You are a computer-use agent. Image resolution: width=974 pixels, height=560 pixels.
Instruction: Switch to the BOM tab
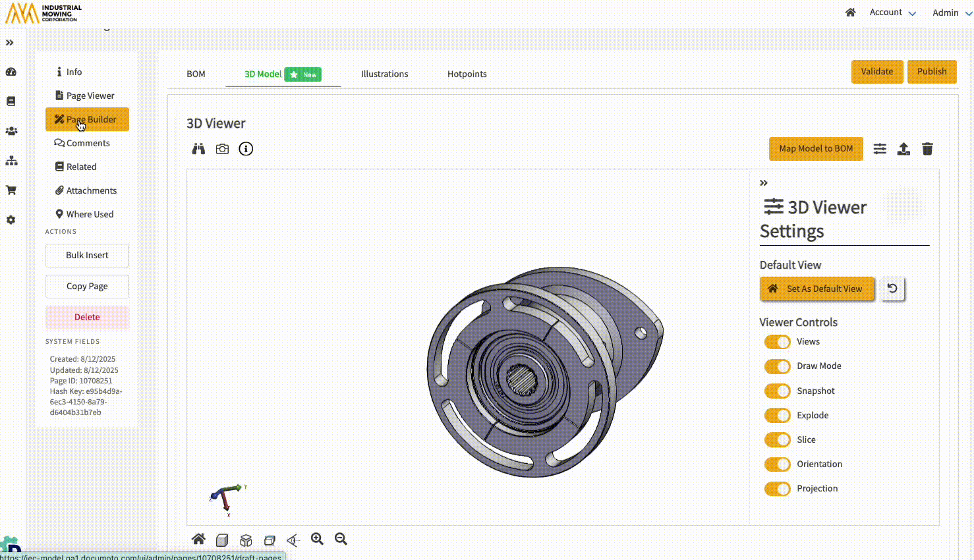click(196, 74)
